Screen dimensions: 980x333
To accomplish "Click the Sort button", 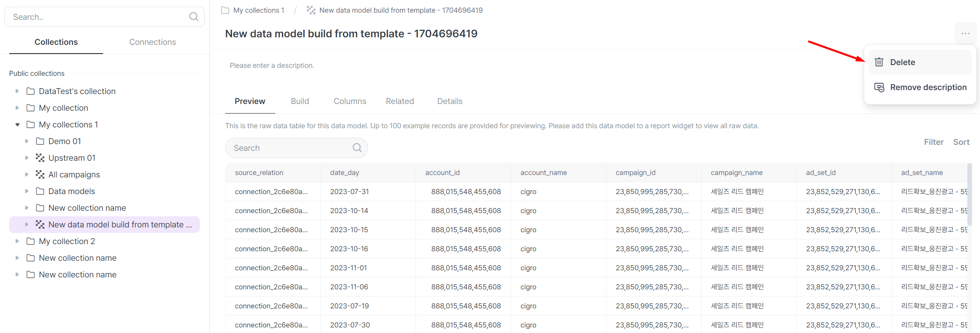I will [x=961, y=142].
